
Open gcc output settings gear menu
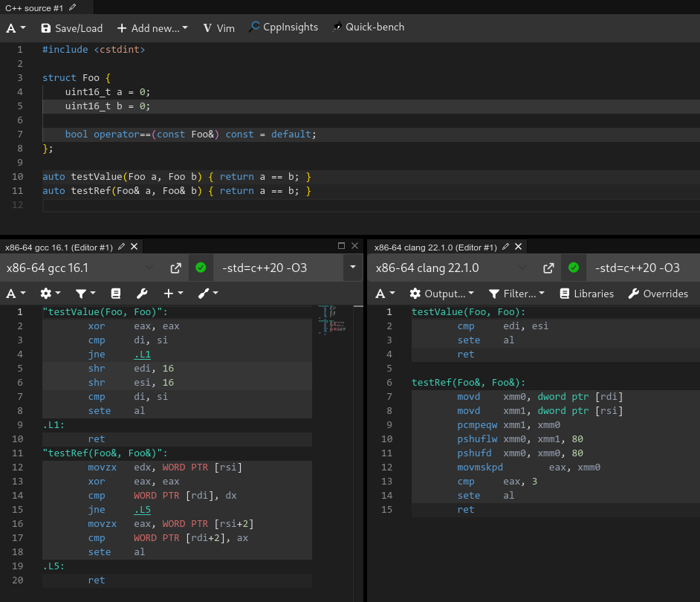50,294
